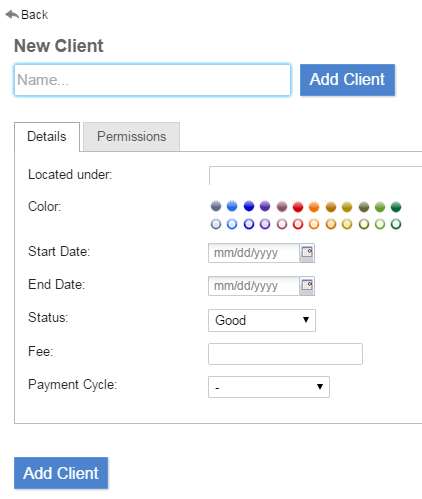The image size is (422, 499).
Task: Choose the solid dark green color dot
Action: [396, 207]
